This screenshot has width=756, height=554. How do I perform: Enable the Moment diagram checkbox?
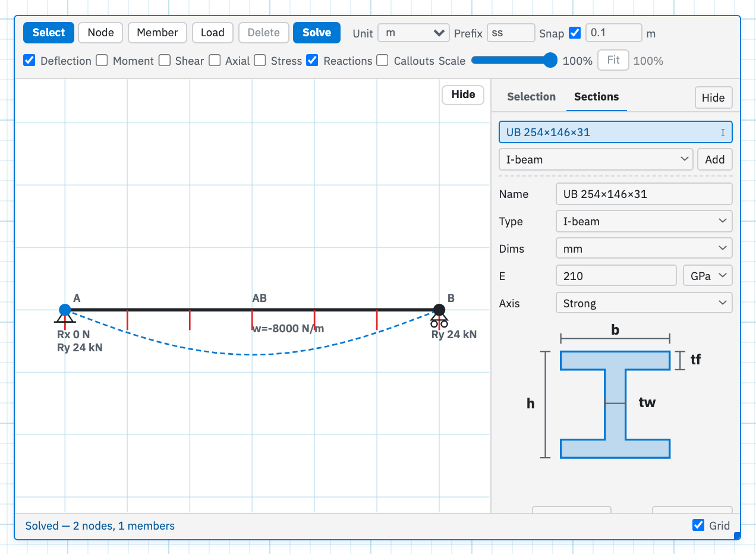(x=102, y=60)
